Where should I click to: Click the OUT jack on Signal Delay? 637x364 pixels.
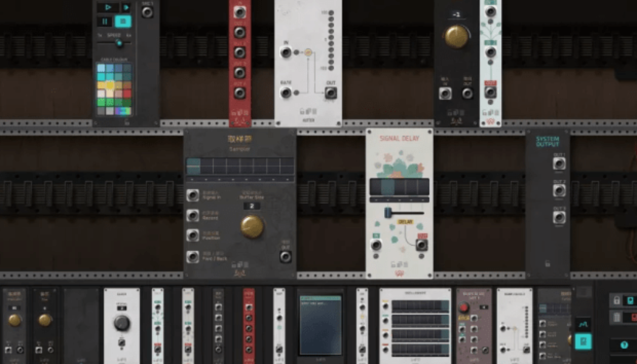422,245
